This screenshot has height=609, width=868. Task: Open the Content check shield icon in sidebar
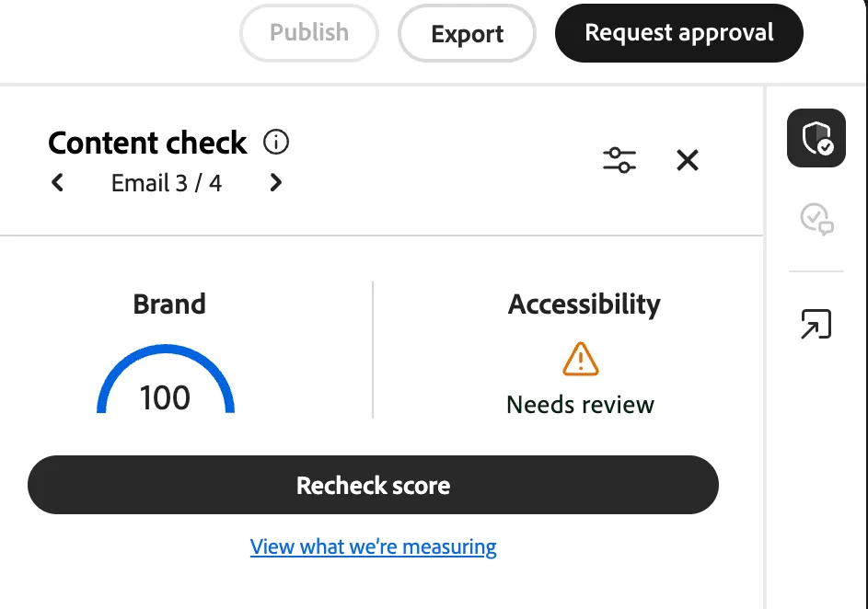pos(816,138)
